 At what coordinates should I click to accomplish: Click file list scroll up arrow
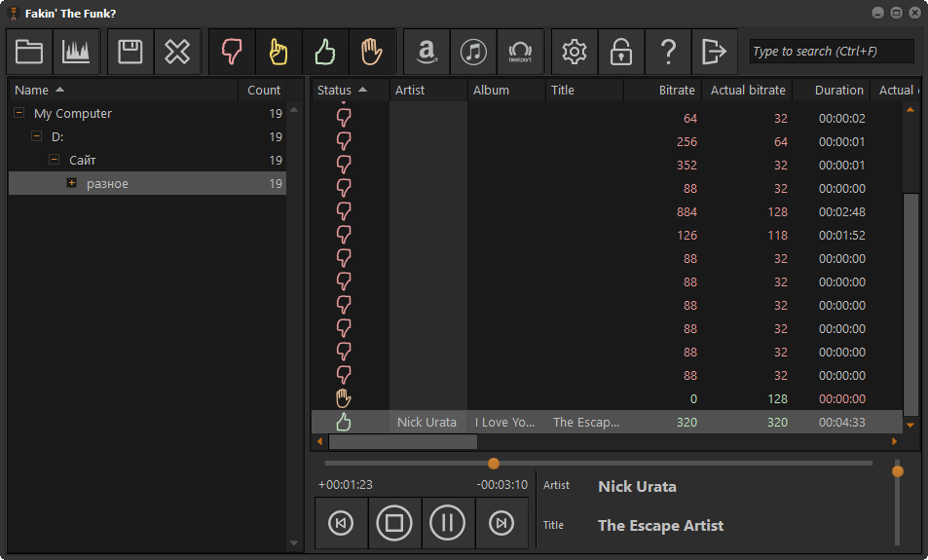(x=910, y=109)
